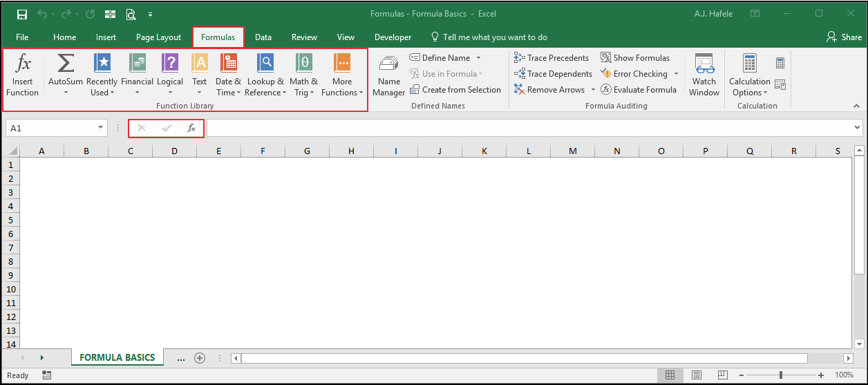
Task: Click the Insert Function fx icon in ribbon
Action: point(23,64)
